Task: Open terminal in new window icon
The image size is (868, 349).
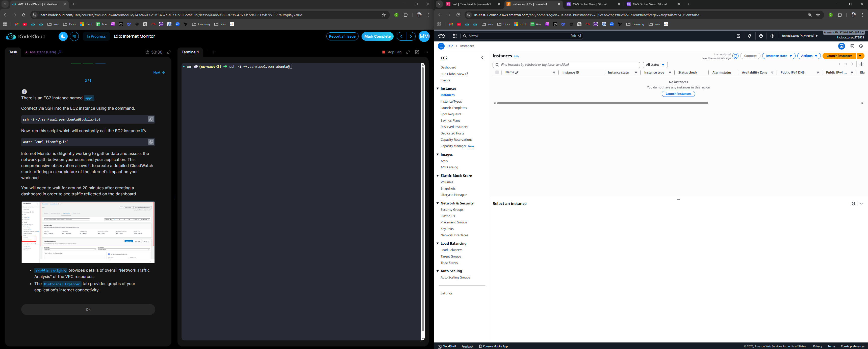Action: click(x=417, y=52)
